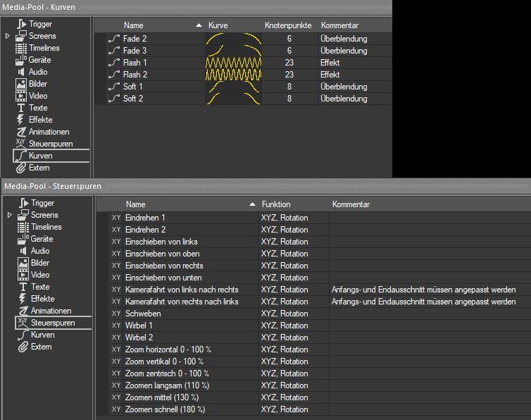The width and height of the screenshot is (531, 420).
Task: Click the Funktion column header
Action: click(x=275, y=204)
